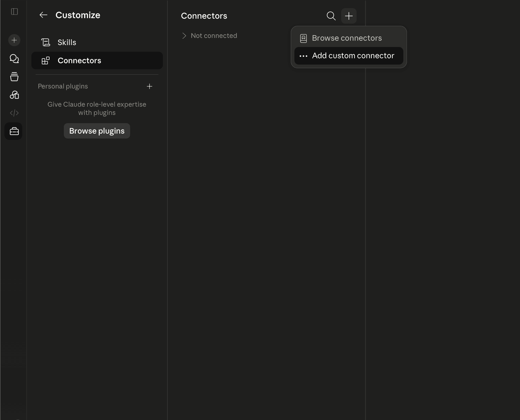
Task: Add a personal plugin with plus
Action: pyautogui.click(x=149, y=86)
